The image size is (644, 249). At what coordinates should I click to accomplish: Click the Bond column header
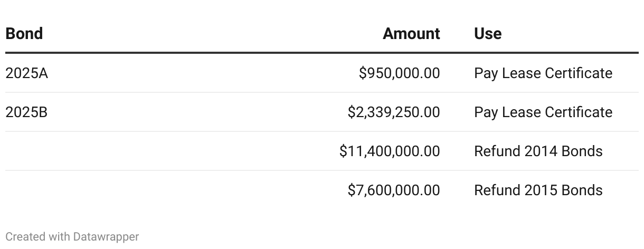click(24, 34)
